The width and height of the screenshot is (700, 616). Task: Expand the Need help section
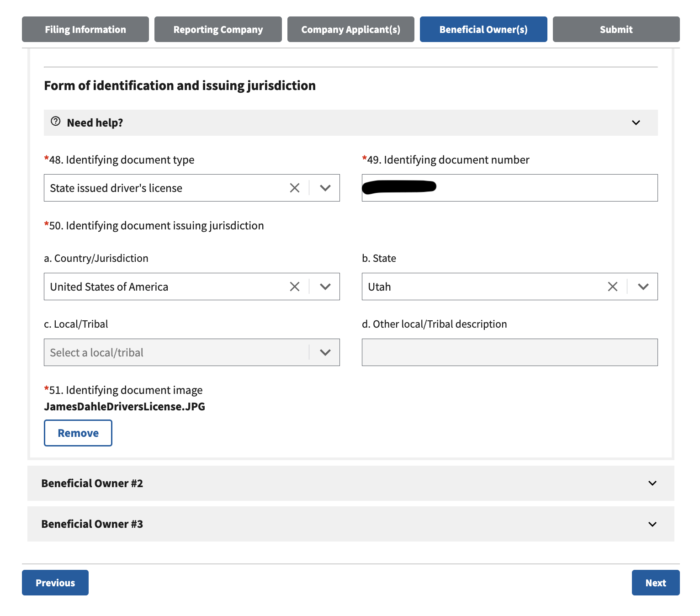[636, 122]
